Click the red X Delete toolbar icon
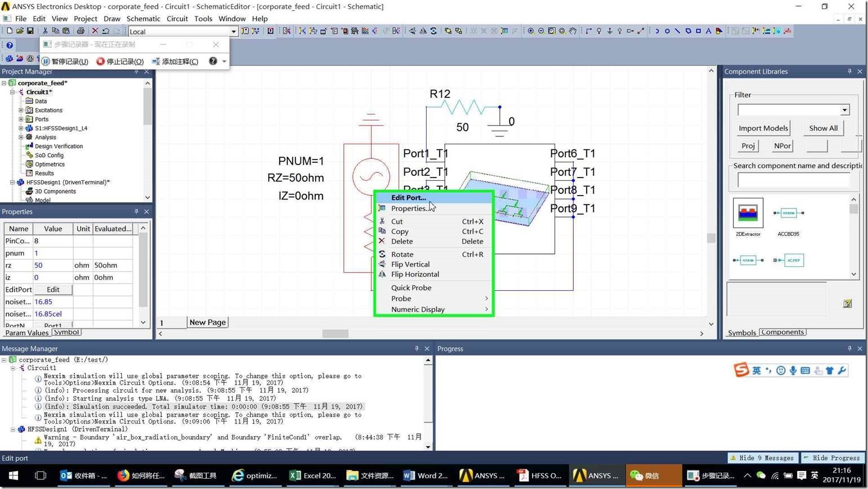This screenshot has height=489, width=868. click(95, 31)
